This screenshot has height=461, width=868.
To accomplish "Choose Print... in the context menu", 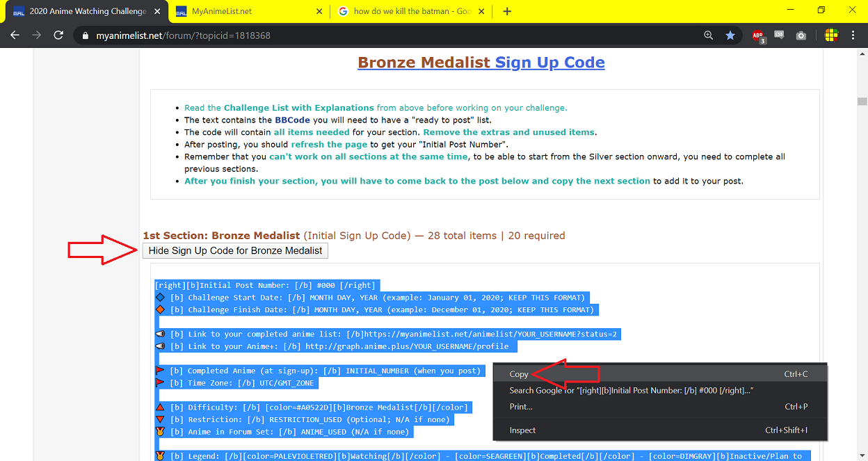I will tap(521, 407).
